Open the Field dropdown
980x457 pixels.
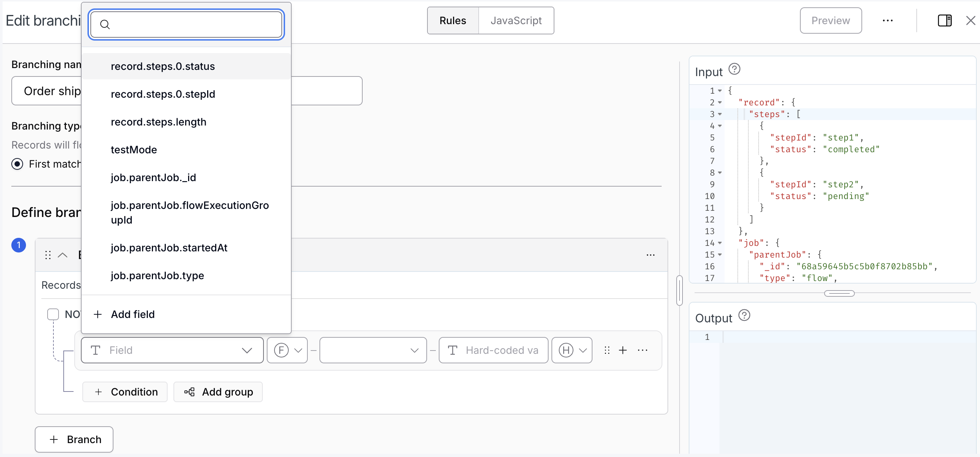click(x=172, y=350)
